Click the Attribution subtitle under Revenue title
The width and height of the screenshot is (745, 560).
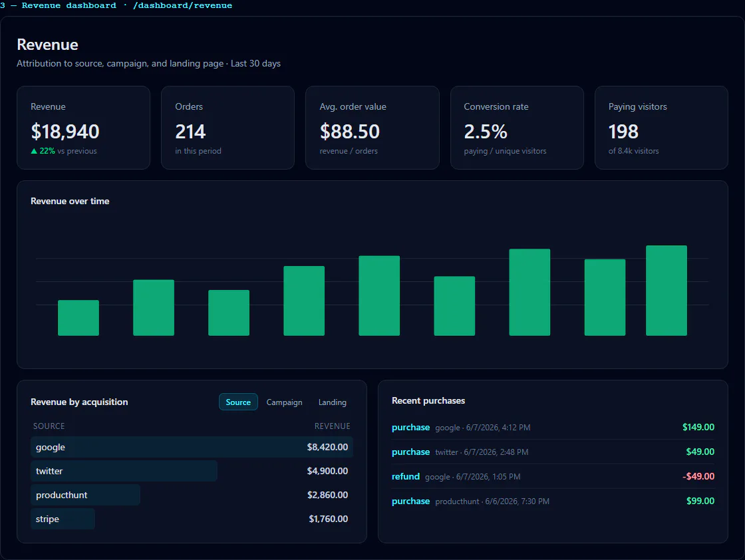point(149,63)
